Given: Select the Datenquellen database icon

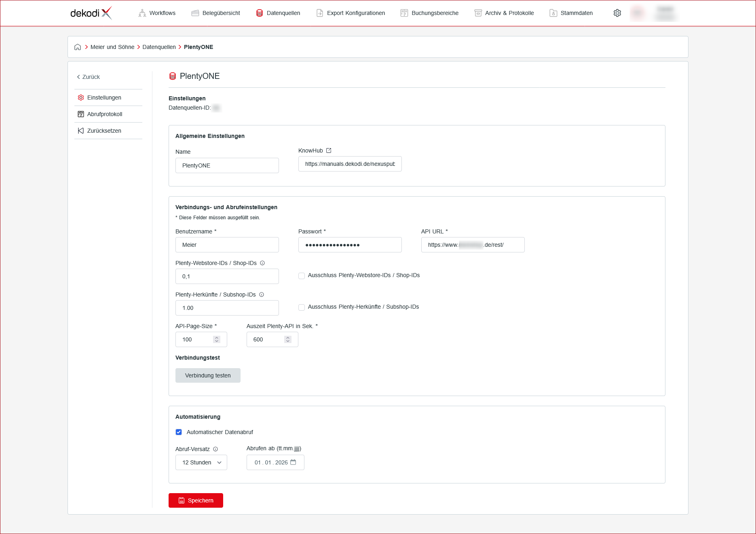Looking at the screenshot, I should pos(260,13).
